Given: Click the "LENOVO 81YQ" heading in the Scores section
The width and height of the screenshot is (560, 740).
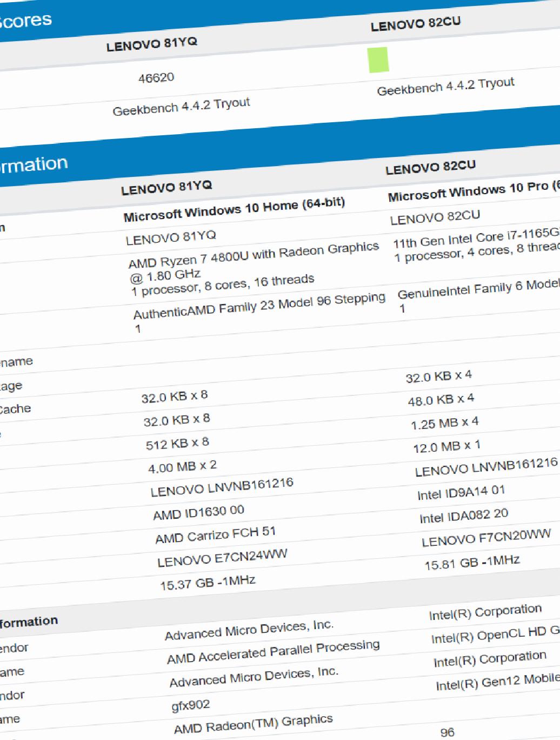Looking at the screenshot, I should 152,44.
